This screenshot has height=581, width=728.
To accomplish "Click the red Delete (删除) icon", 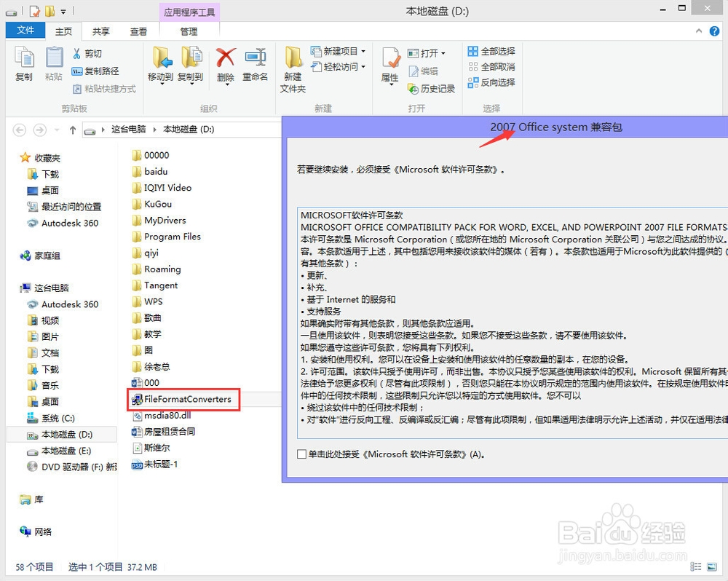I will point(226,58).
